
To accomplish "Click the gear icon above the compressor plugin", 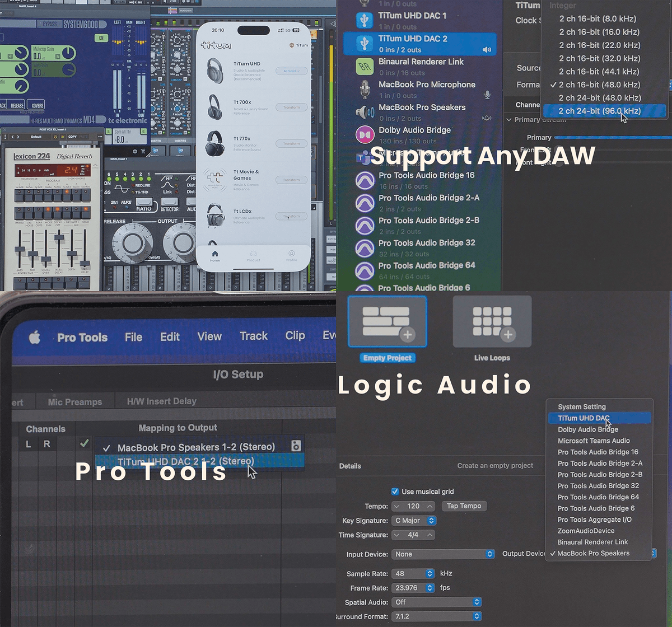I will click(135, 151).
